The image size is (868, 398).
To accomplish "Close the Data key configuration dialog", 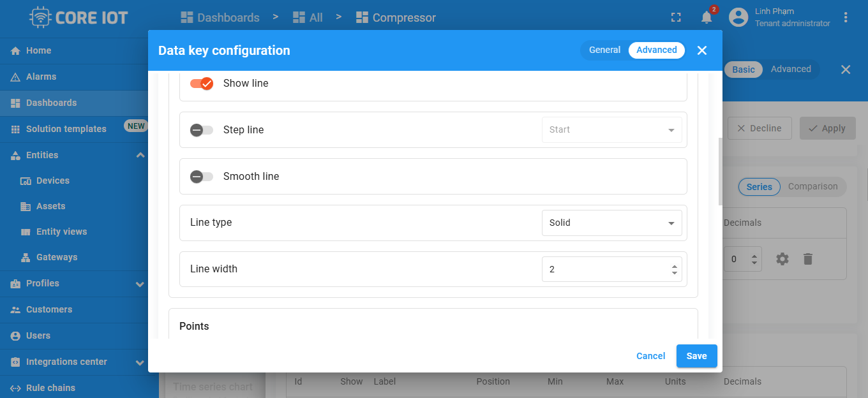I will [x=702, y=50].
